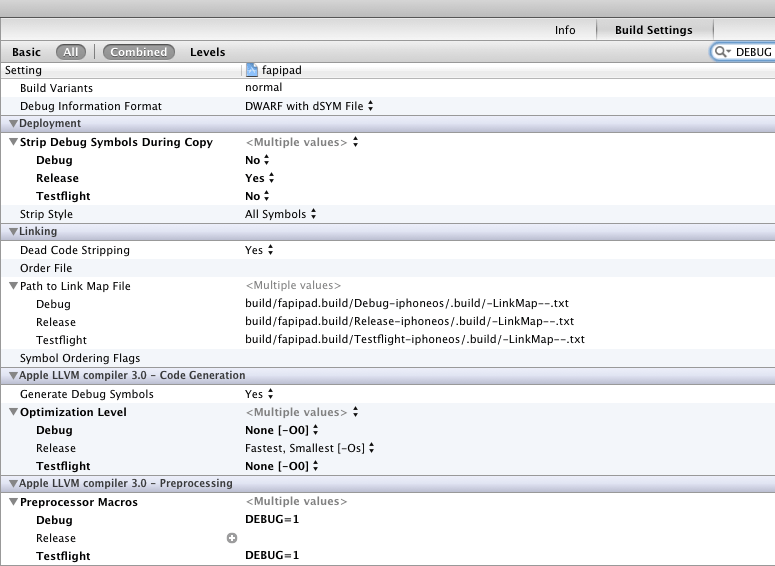775x566 pixels.
Task: Open Strip Debug Symbols Multiple values popup
Action: coord(302,142)
